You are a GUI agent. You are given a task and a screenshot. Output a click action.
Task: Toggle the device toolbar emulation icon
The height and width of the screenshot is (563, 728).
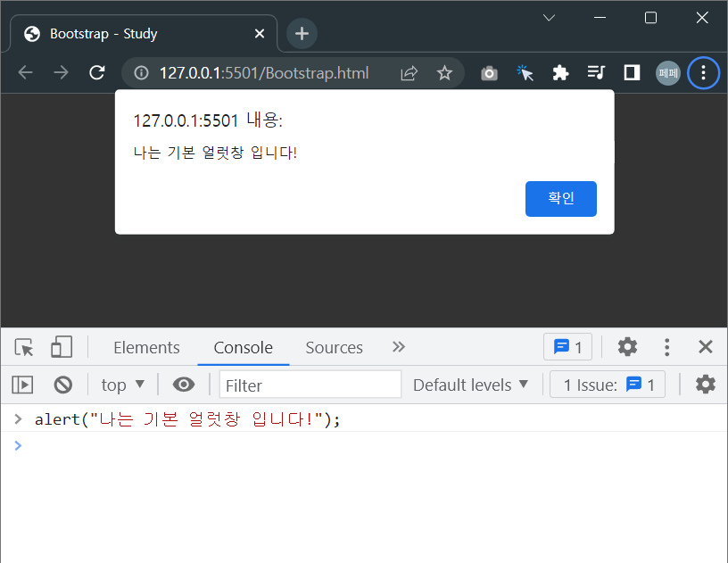[60, 347]
